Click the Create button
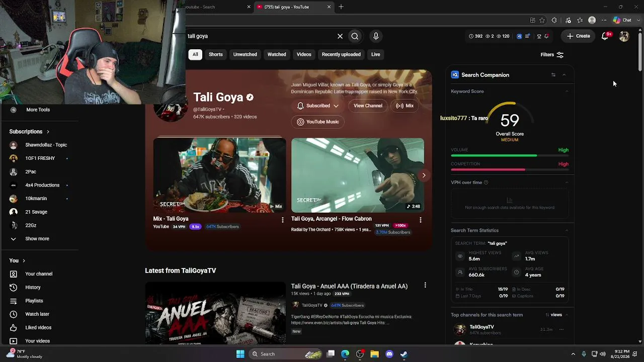Image resolution: width=644 pixels, height=362 pixels. [x=579, y=36]
